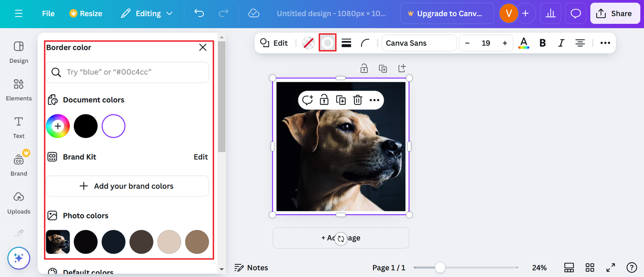Screen dimensions: 644x277
Task: Select the white document color swatch
Action: 113,126
